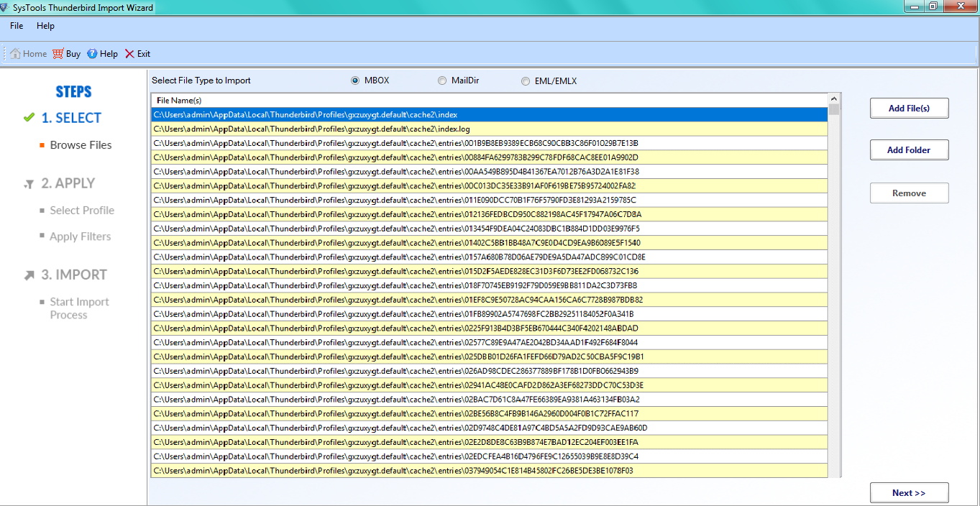Select entry starting 018F70745EB9192F
Viewport: 980px width, 506px height.
click(489, 285)
